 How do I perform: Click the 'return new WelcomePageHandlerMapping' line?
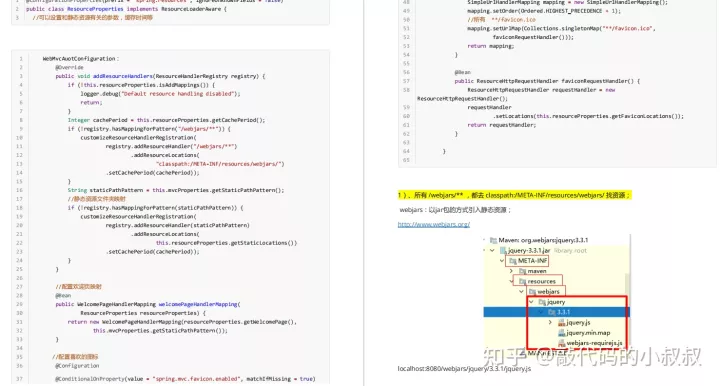point(182,322)
